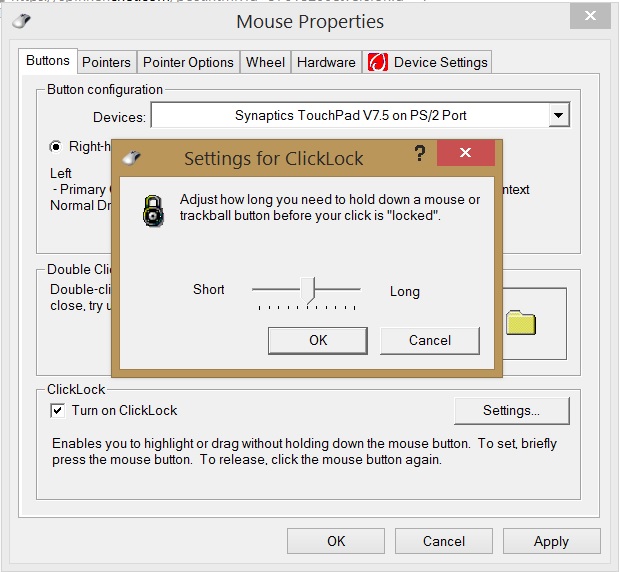
Task: Click the mouse icon in Mouse Properties title bar
Action: point(21,21)
